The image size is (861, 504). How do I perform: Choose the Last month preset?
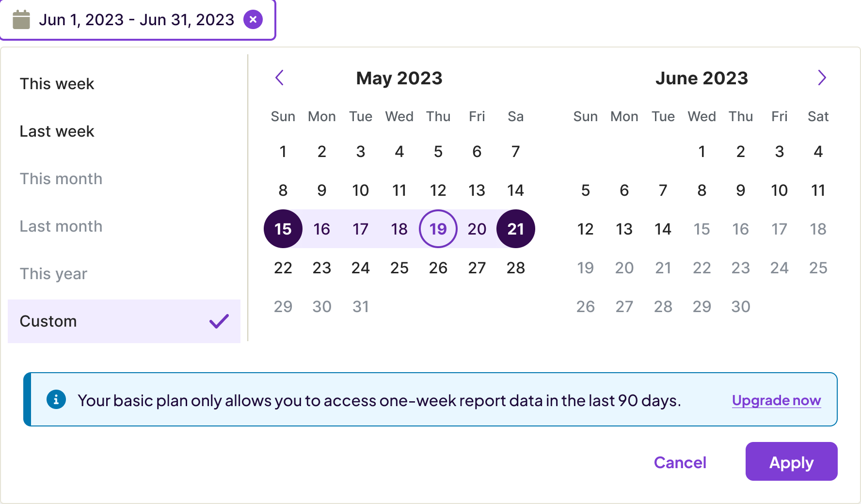pyautogui.click(x=61, y=226)
